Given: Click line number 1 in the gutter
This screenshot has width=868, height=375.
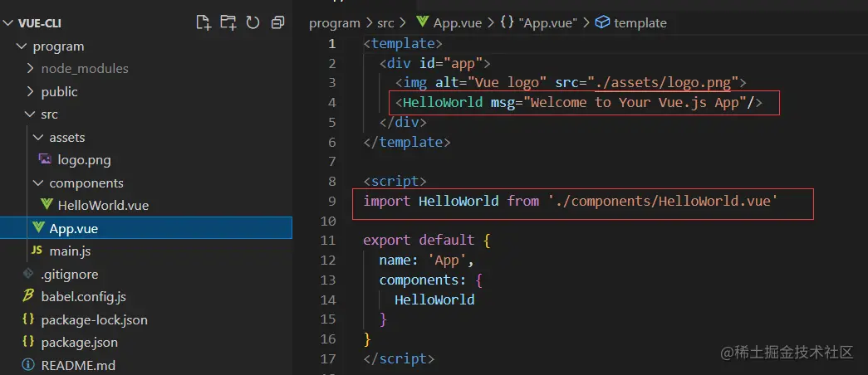Looking at the screenshot, I should click(331, 44).
